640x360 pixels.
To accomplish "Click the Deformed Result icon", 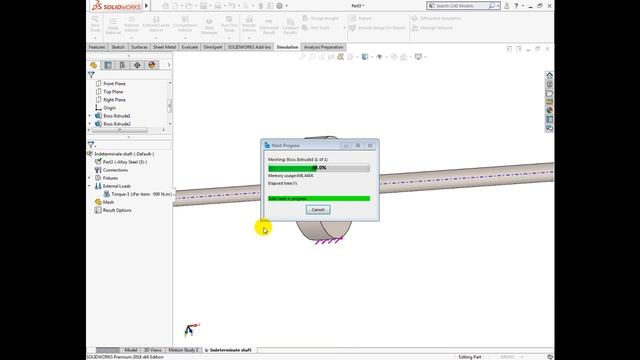I will [x=269, y=26].
